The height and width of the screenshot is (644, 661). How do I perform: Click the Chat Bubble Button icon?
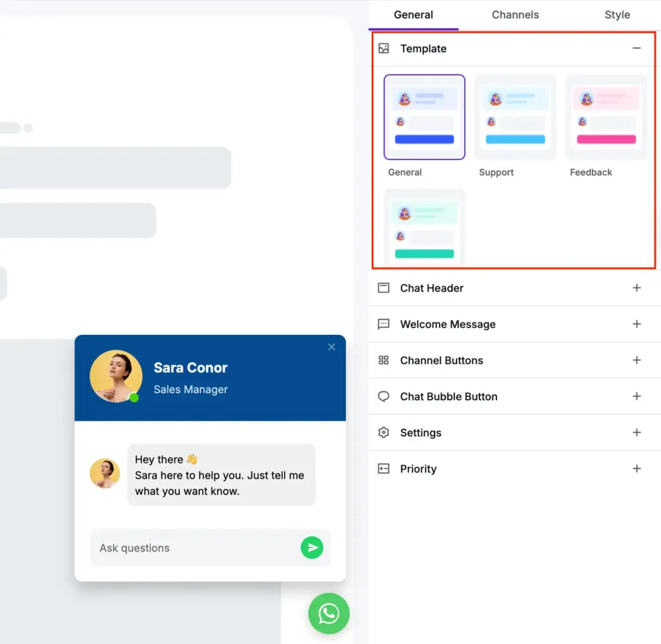384,396
